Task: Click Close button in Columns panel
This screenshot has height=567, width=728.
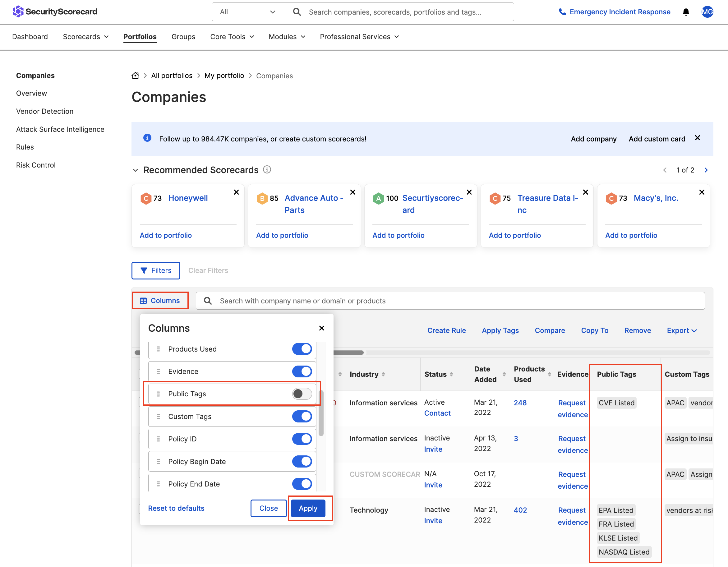Action: 269,508
